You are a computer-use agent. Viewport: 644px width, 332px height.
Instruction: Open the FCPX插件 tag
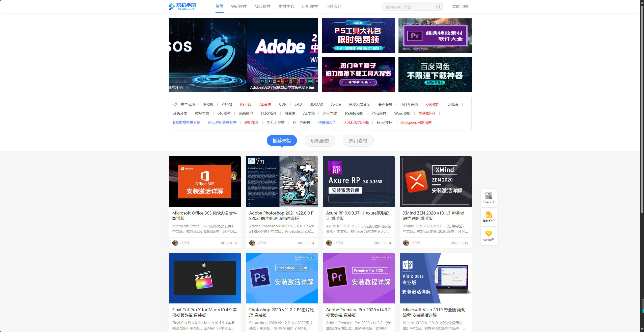(x=269, y=113)
